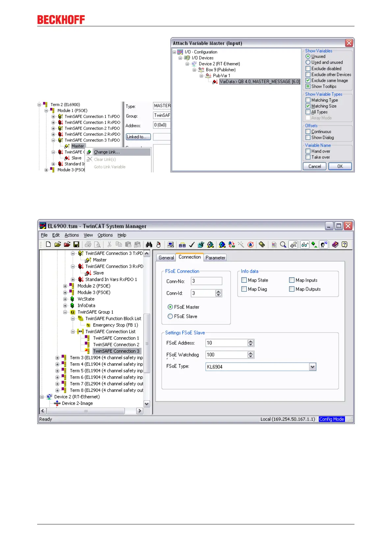Expand Term 8 (EL2904) node

pos(57,390)
